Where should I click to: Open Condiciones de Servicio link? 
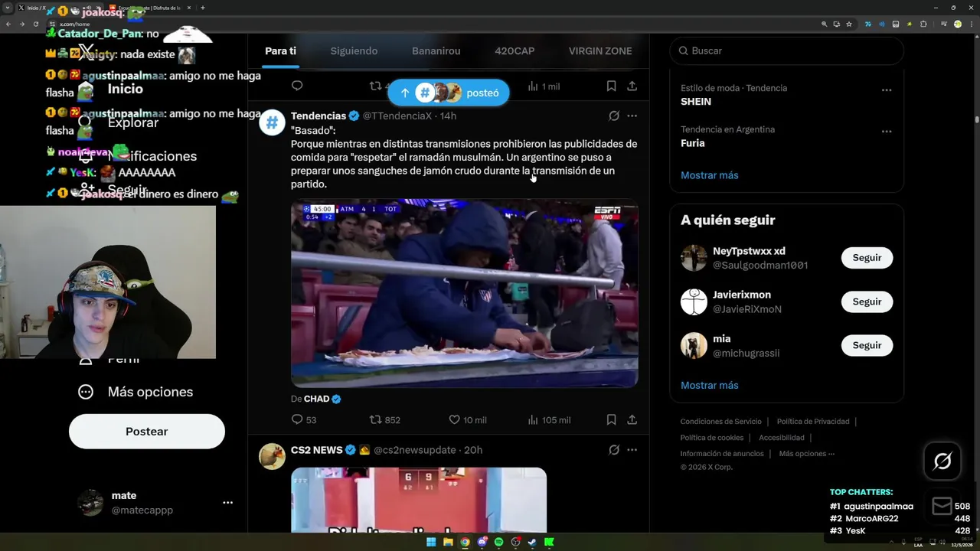[x=720, y=422]
